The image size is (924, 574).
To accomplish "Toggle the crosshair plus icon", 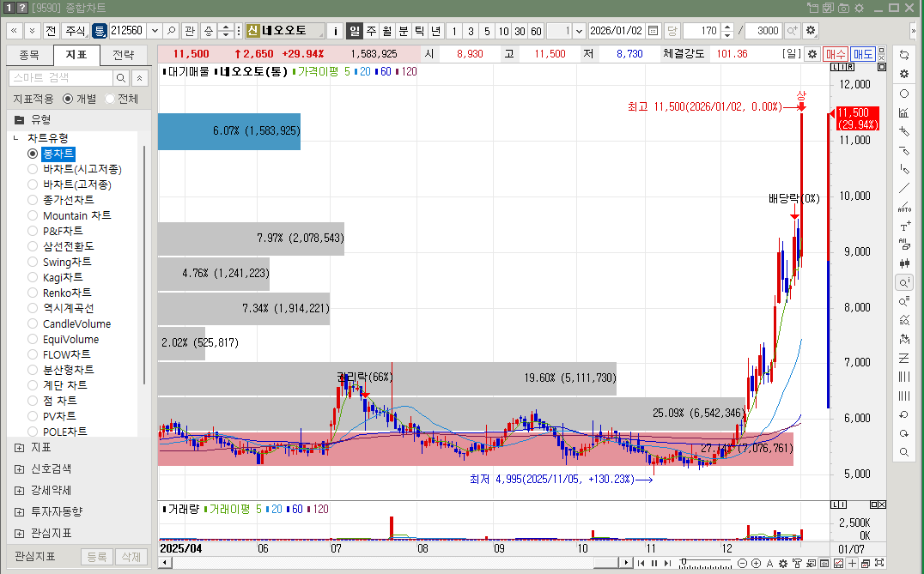I will point(852,564).
